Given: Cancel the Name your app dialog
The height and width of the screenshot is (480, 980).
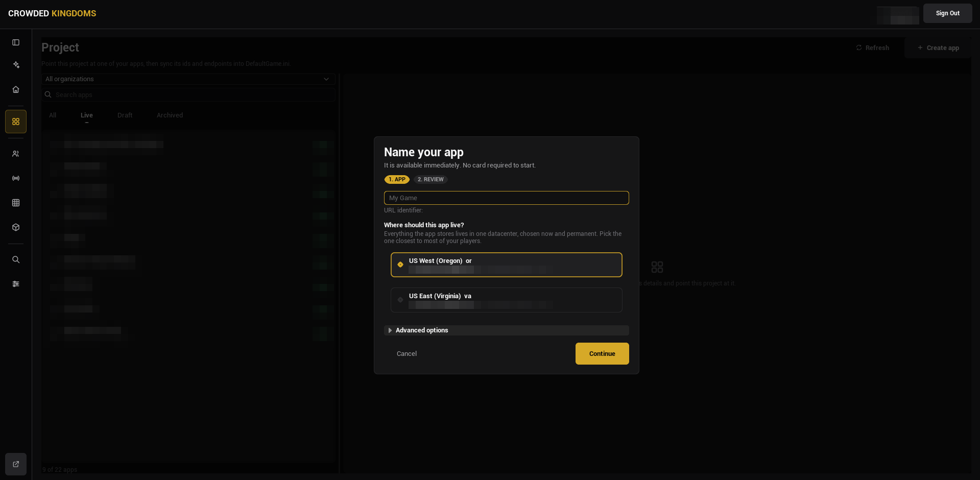Looking at the screenshot, I should pyautogui.click(x=407, y=353).
